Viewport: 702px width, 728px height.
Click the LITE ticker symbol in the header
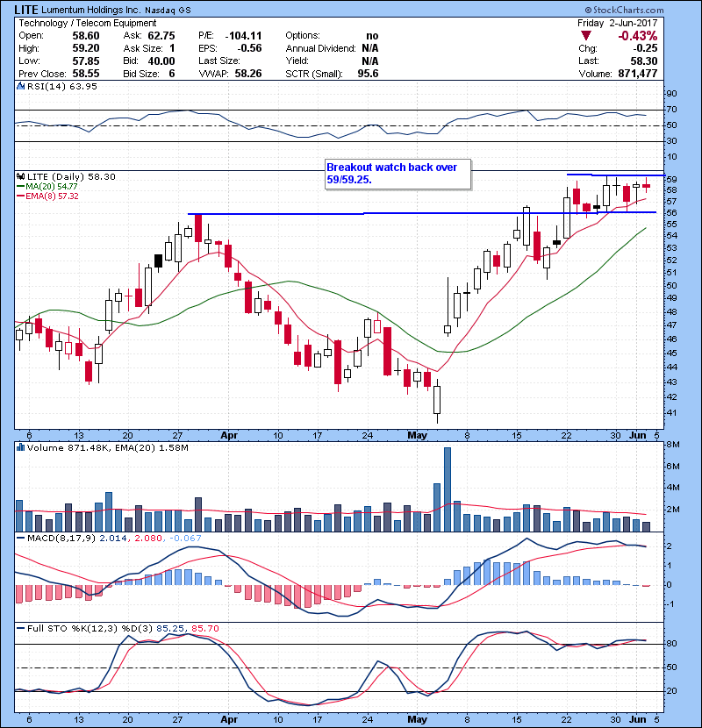(26, 10)
